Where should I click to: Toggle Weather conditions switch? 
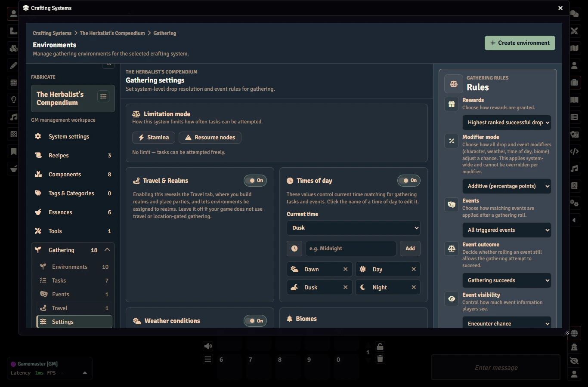coord(255,321)
